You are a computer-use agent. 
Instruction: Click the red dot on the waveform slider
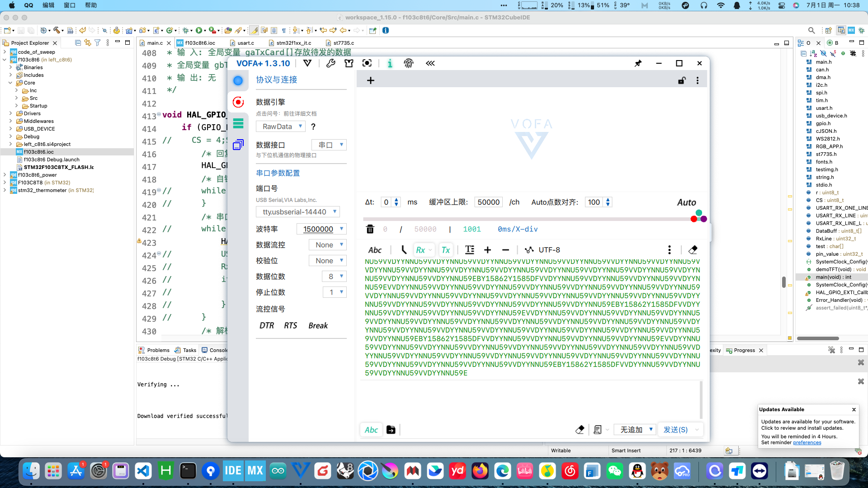694,219
